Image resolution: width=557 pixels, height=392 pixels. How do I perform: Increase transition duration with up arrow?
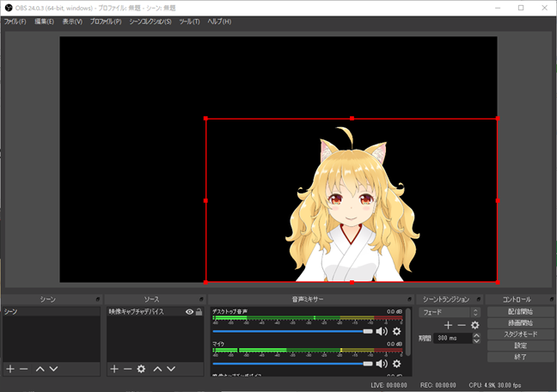point(476,335)
